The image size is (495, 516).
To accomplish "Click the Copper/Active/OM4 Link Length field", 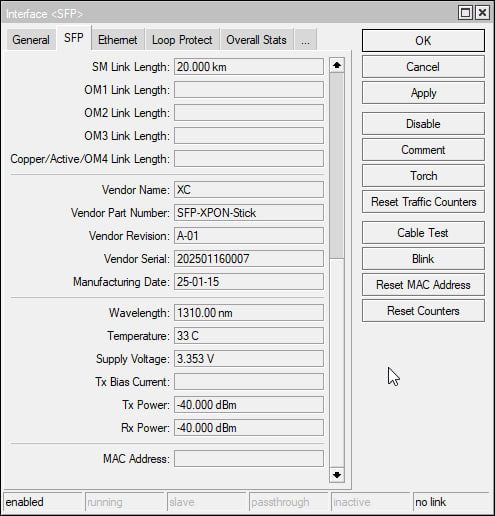I will coord(249,159).
